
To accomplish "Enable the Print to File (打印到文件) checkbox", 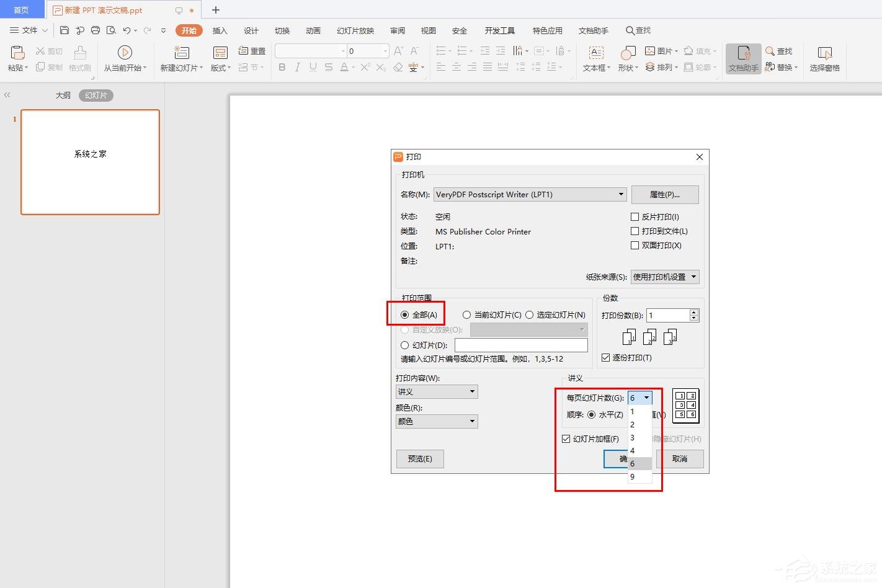I will pos(635,231).
